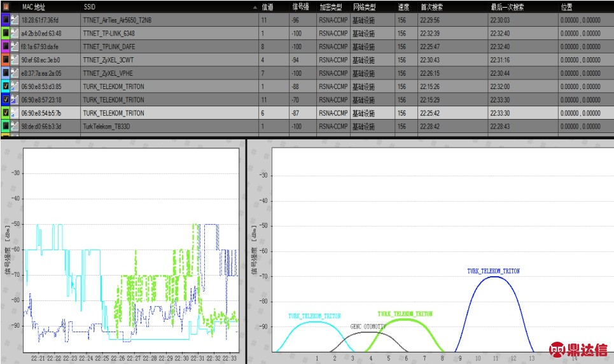Sort by the 速度 speed column header

coord(404,6)
